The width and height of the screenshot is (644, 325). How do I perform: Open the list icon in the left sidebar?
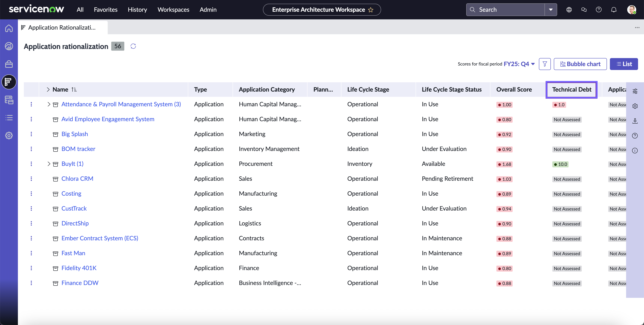(9, 118)
